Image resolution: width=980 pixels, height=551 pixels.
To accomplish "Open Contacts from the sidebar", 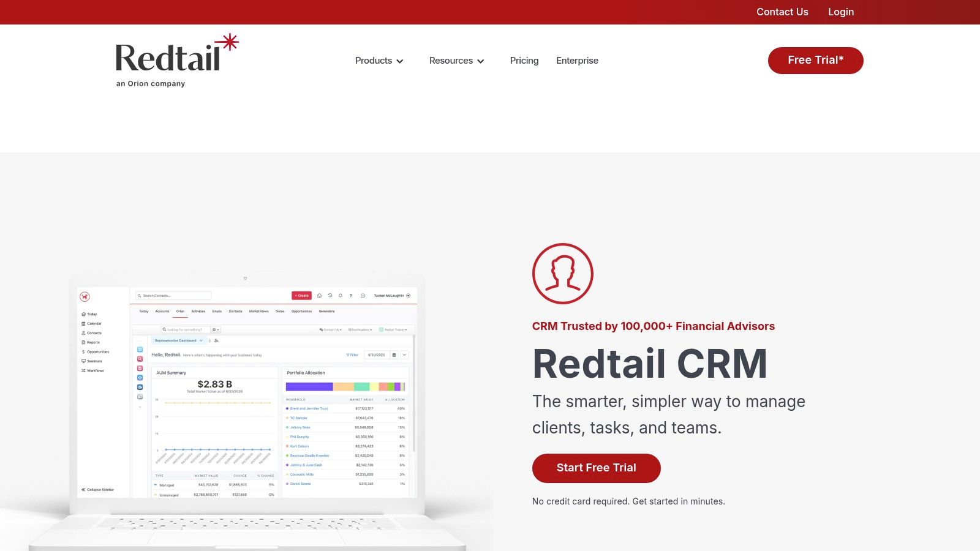I will [x=84, y=332].
